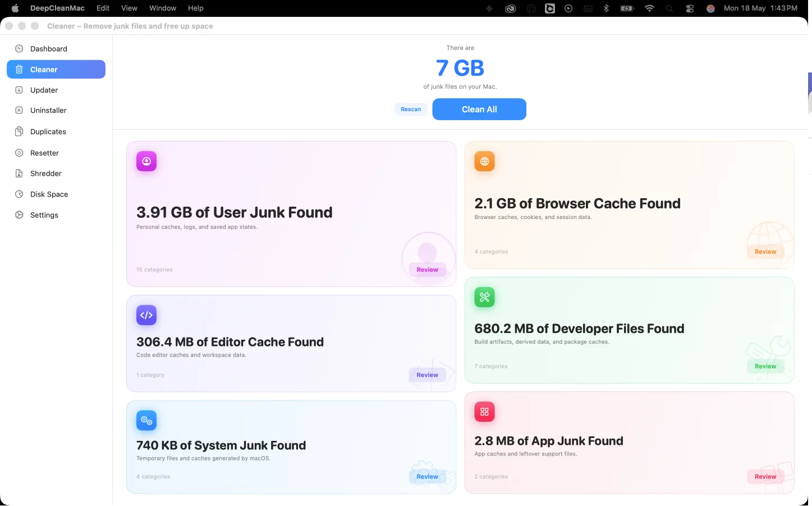Viewport: 812px width, 506px height.
Task: Click the '740 KB of System Junk Found' heading
Action: pos(221,445)
